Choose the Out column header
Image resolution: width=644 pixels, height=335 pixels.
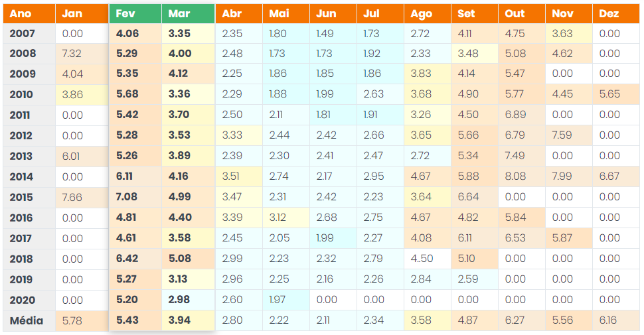coord(522,13)
